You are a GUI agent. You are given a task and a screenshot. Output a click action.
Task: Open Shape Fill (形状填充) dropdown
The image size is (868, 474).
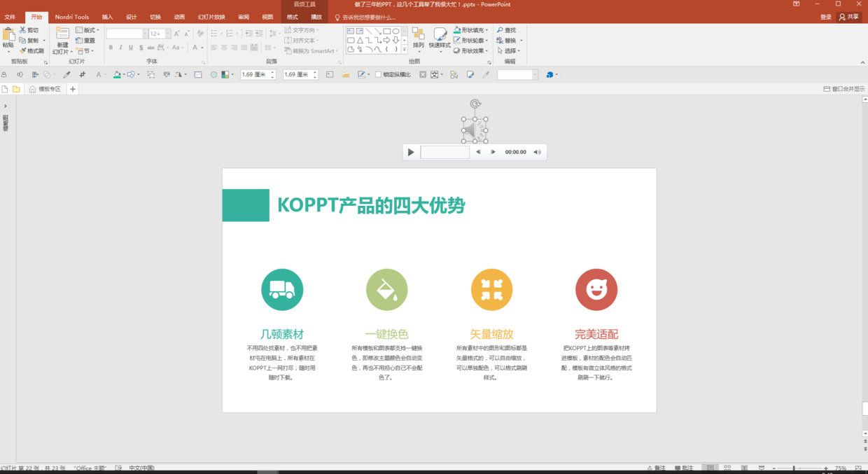click(x=471, y=30)
